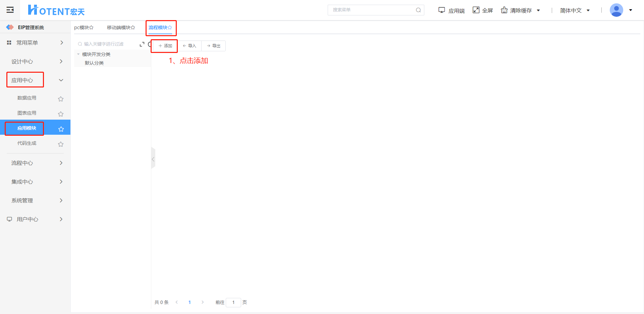Expand the 集成中心 chevron

click(x=61, y=182)
